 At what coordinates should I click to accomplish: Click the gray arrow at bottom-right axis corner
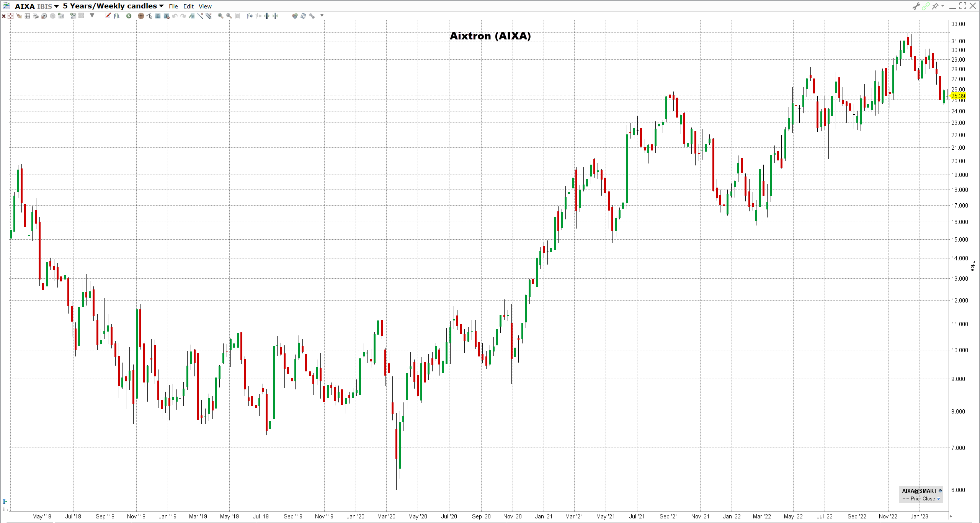(x=951, y=516)
